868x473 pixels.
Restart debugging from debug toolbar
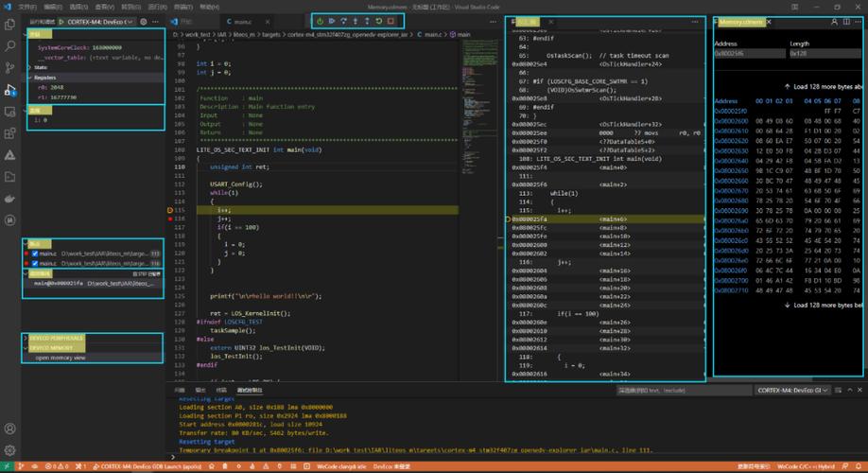coord(379,21)
